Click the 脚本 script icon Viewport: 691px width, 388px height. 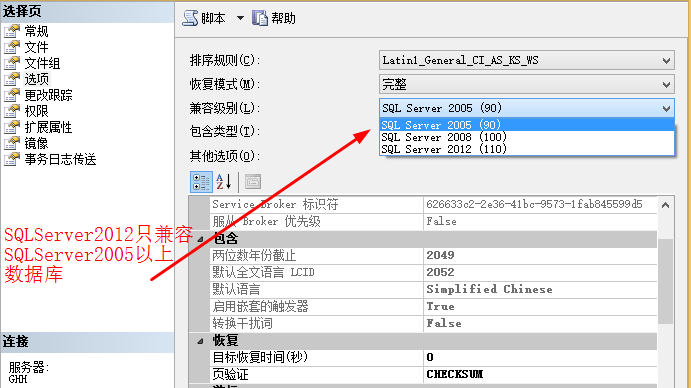[190, 18]
